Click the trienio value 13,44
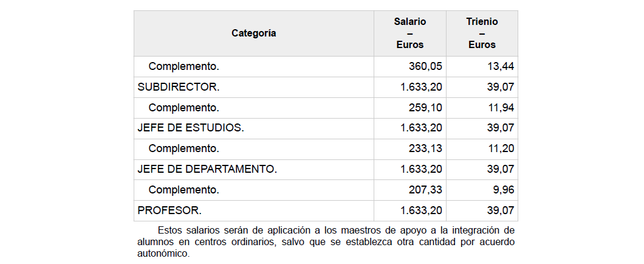Viewport: 644px width, 264px height. [x=501, y=66]
